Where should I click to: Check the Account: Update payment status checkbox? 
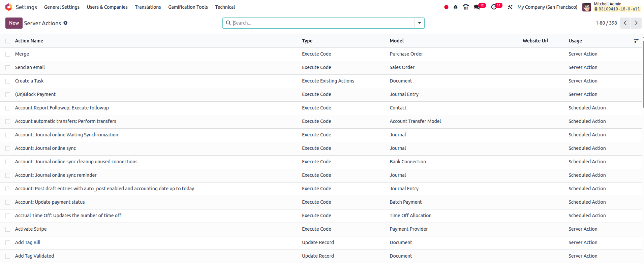click(x=8, y=202)
